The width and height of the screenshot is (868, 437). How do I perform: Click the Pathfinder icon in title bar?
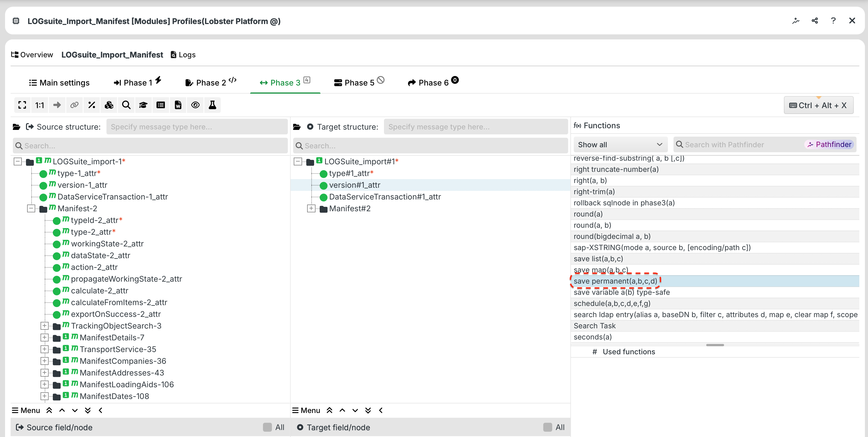pos(796,21)
